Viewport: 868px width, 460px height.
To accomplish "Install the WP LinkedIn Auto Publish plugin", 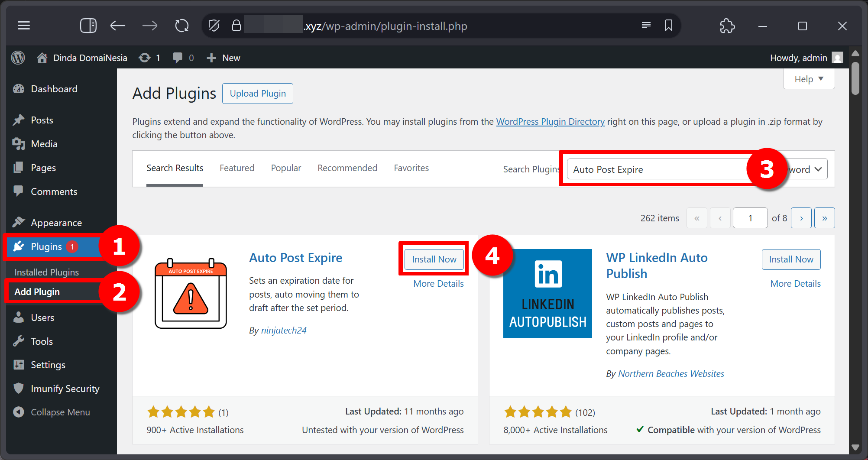I will pyautogui.click(x=791, y=259).
